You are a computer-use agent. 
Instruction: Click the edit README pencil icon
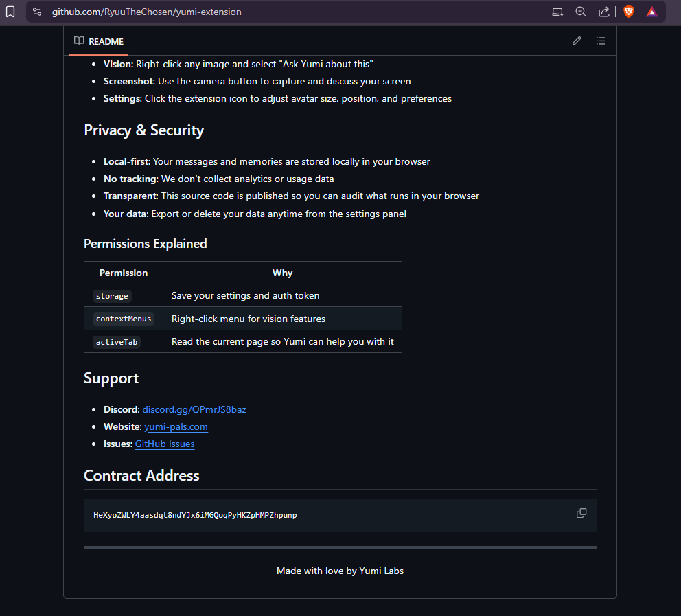click(577, 41)
